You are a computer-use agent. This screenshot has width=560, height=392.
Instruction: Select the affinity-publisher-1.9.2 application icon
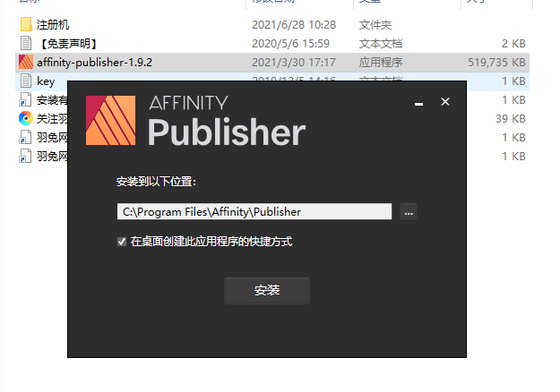26,62
